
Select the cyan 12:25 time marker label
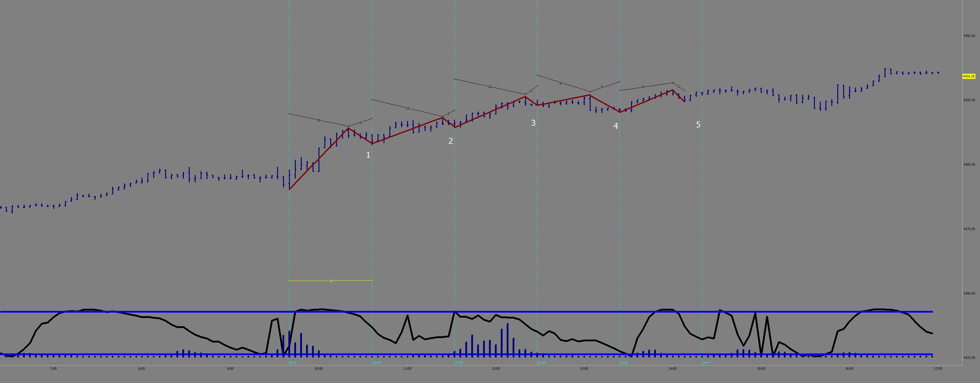pyautogui.click(x=542, y=363)
